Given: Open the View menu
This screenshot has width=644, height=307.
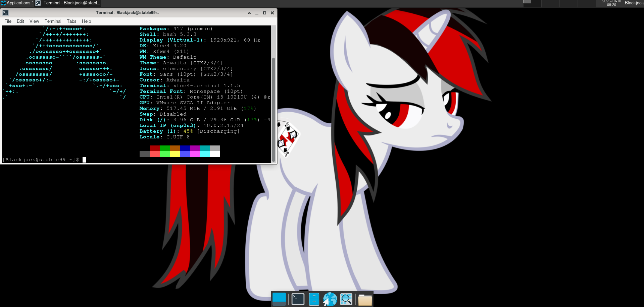Looking at the screenshot, I should coord(34,21).
